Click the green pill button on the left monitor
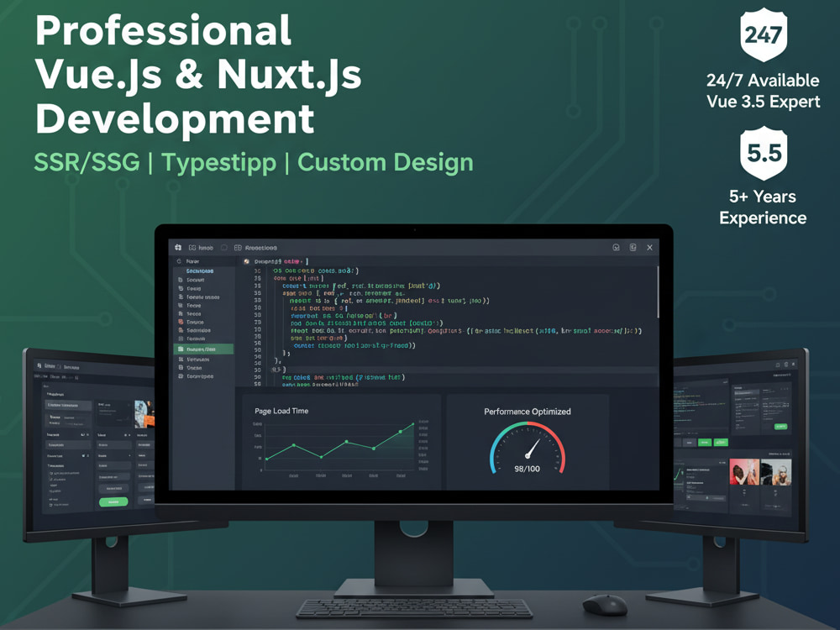 (x=113, y=502)
